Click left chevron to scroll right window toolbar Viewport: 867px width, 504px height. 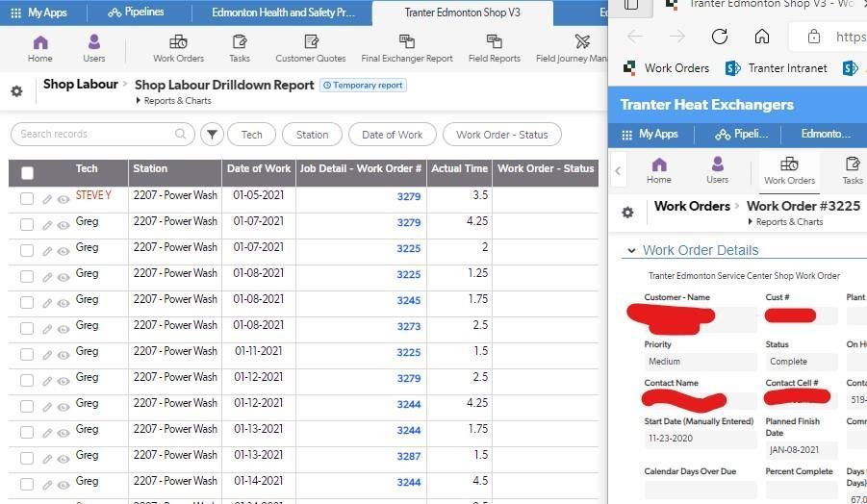tap(618, 171)
